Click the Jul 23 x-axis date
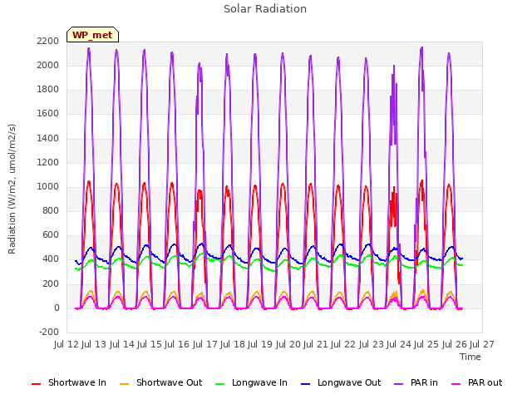The image size is (532, 399). pyautogui.click(x=372, y=344)
